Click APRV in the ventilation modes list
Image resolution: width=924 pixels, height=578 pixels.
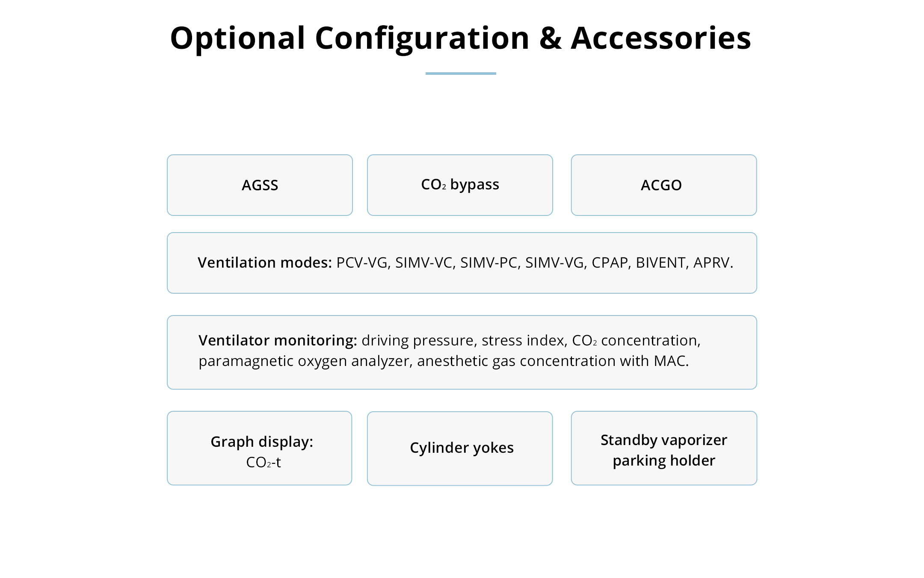712,262
